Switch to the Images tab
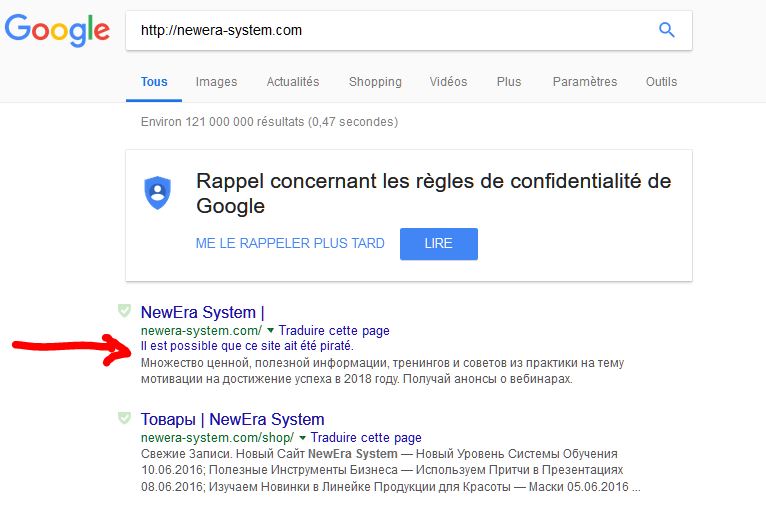 point(216,82)
